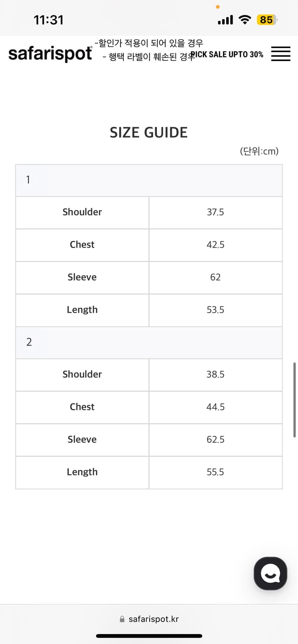The height and width of the screenshot is (644, 298).
Task: Tap the battery level indicator showing 85
Action: (266, 20)
